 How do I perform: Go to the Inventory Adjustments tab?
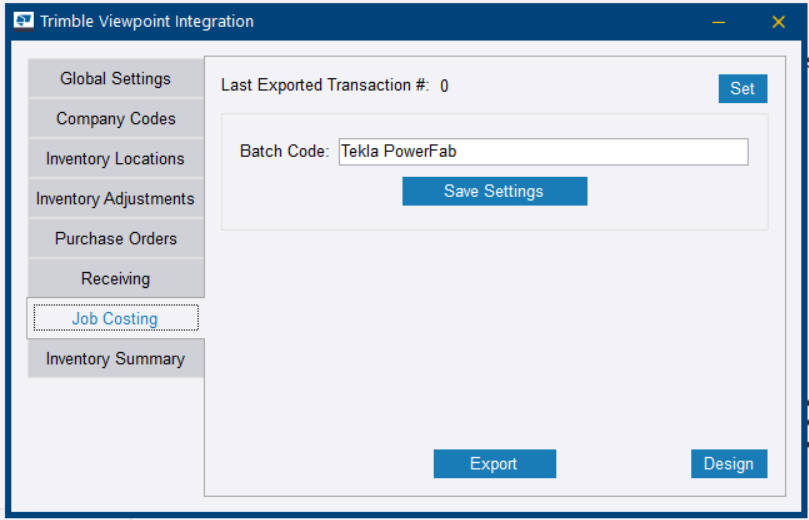click(x=116, y=199)
